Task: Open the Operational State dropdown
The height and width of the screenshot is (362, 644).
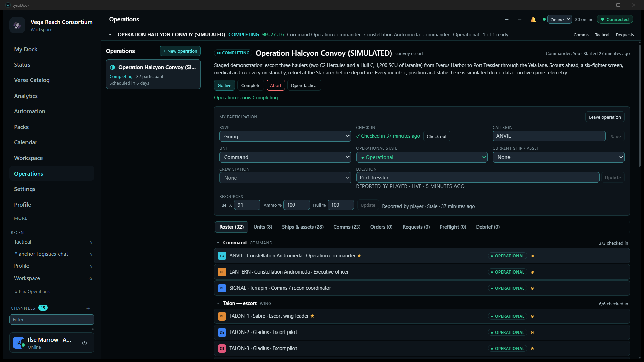Action: point(422,157)
